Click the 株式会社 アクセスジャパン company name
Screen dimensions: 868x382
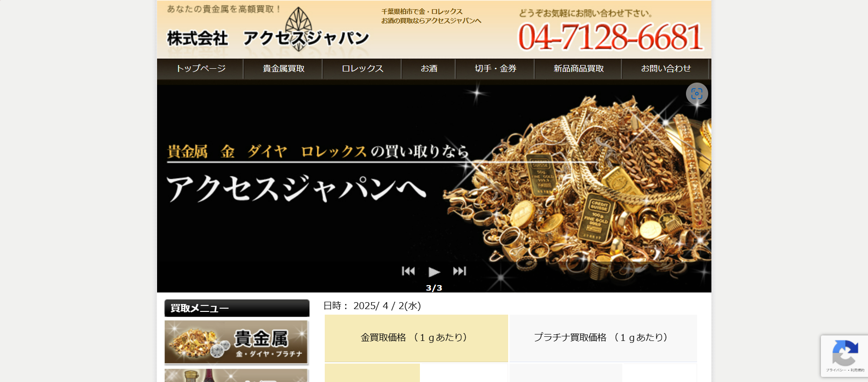268,38
